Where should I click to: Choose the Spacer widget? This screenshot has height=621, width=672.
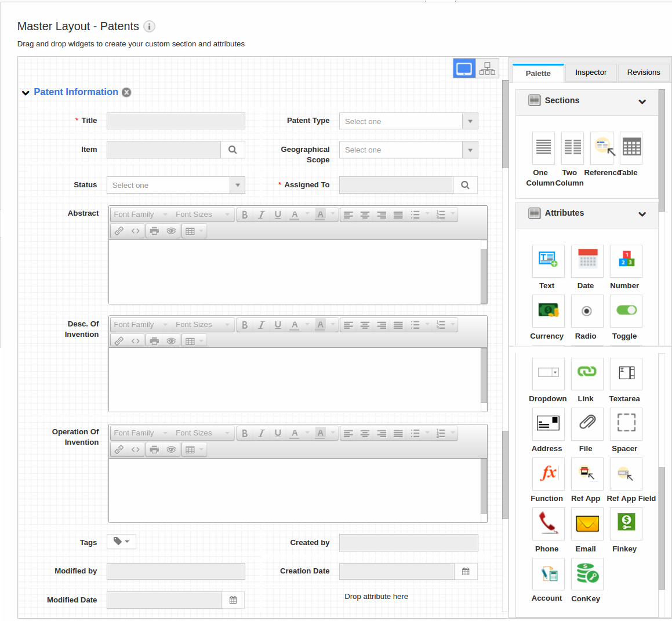(626, 424)
